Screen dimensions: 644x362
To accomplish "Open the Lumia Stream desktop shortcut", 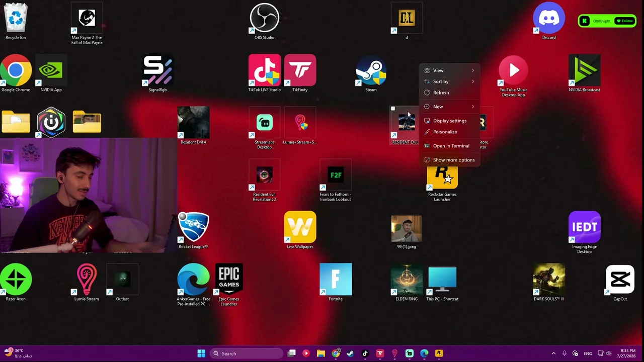I will click(87, 283).
